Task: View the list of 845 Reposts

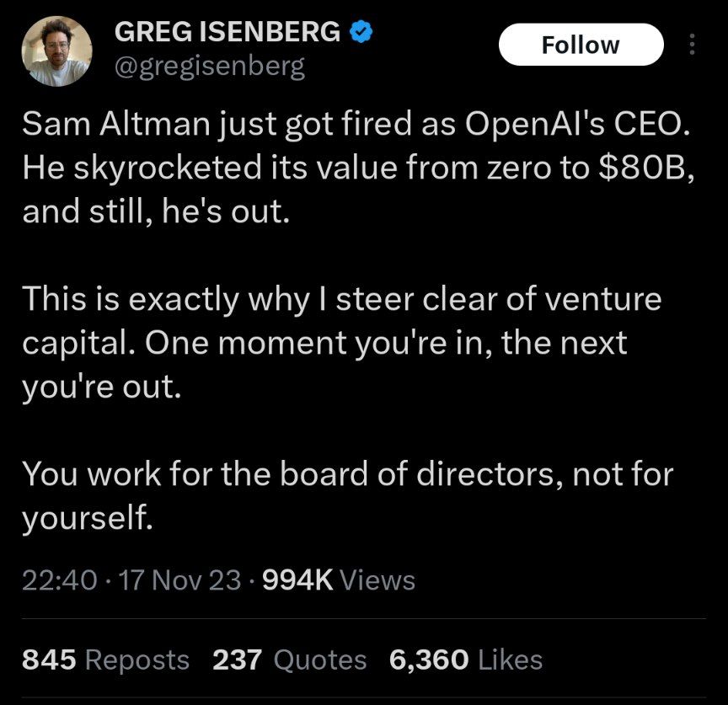Action: [x=105, y=660]
